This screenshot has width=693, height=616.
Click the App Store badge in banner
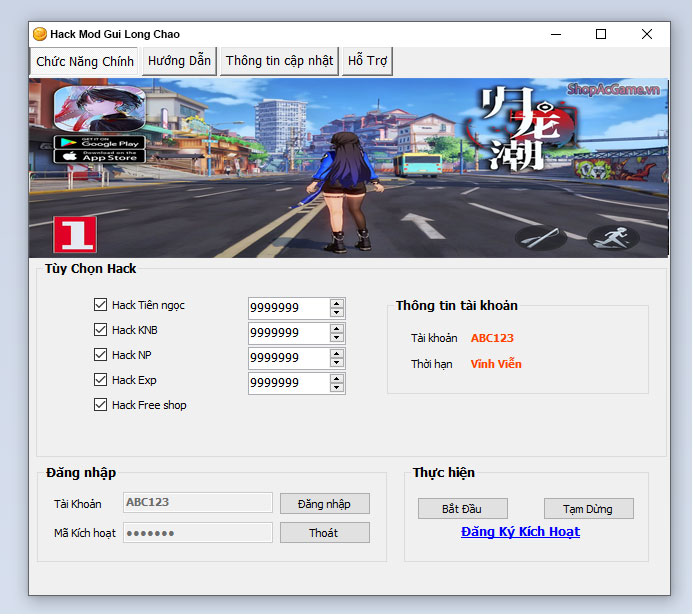coord(99,156)
